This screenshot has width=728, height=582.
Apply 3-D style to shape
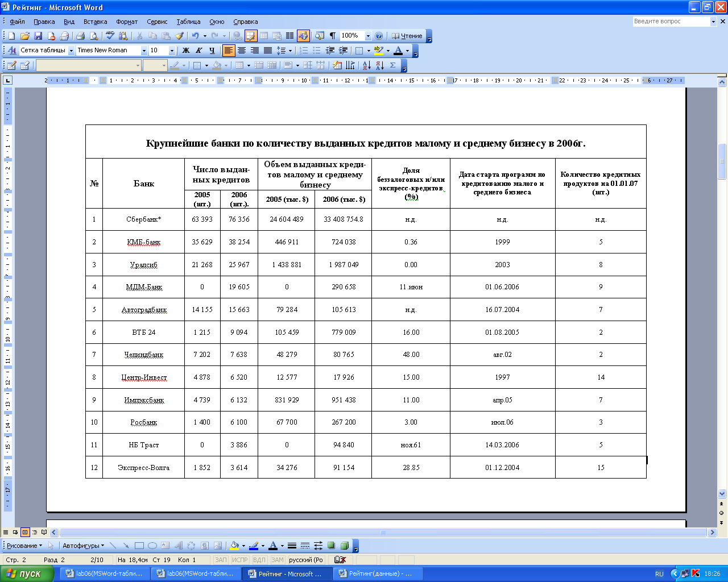[344, 546]
